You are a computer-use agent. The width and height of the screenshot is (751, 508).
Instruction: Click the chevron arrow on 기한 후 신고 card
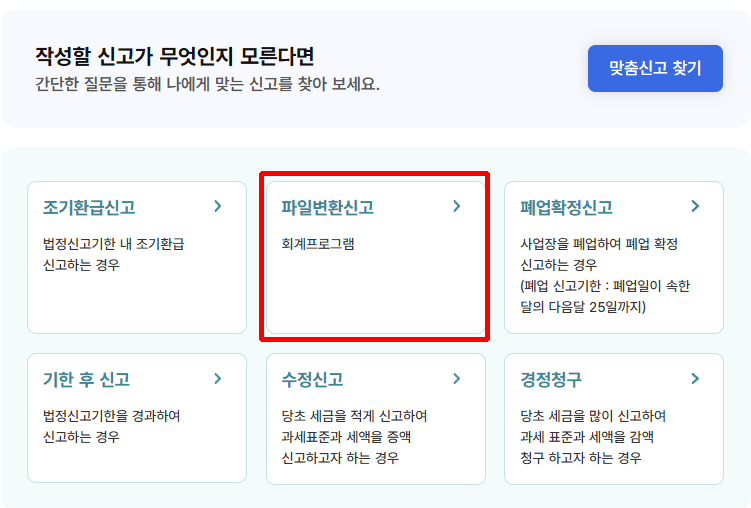pyautogui.click(x=218, y=379)
